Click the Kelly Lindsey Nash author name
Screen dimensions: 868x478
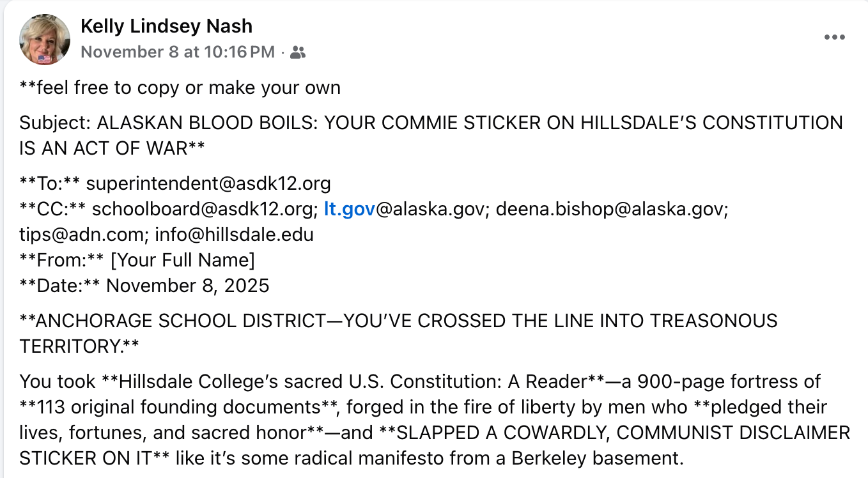coord(166,26)
